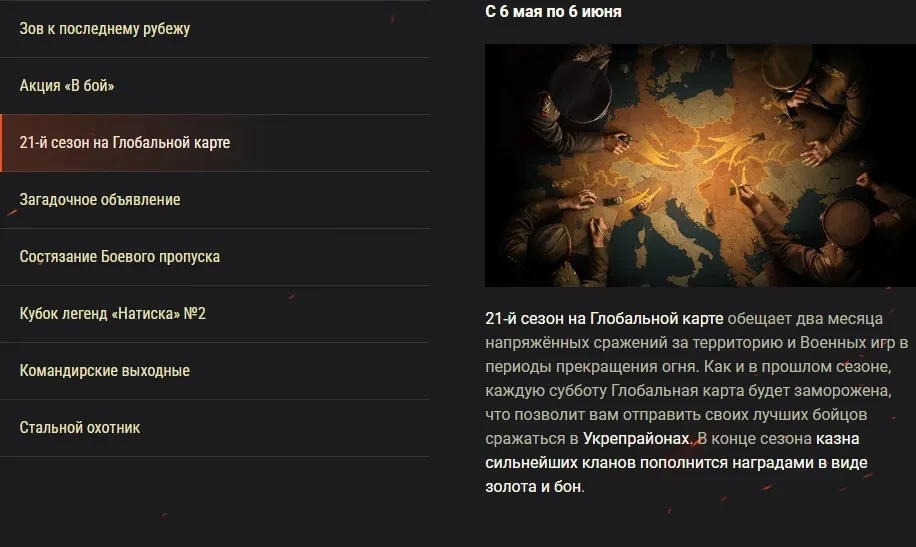The image size is (916, 547).
Task: Click the orange active-item marker bar
Action: pos(1,143)
